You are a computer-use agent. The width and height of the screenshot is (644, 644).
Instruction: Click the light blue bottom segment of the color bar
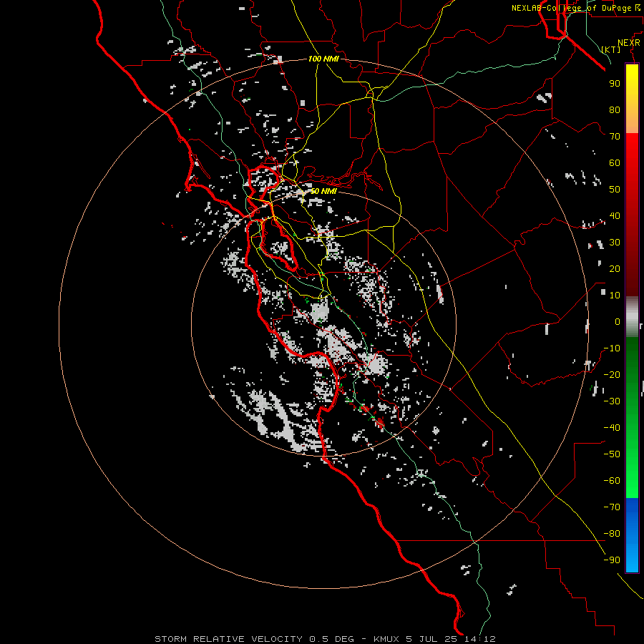(x=632, y=559)
